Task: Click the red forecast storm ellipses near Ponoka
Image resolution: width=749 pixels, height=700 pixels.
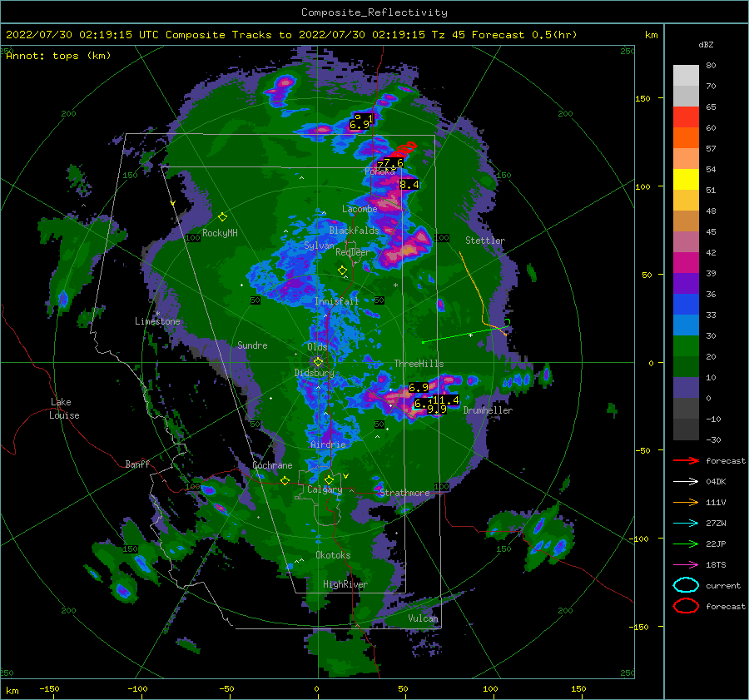Action: point(406,148)
